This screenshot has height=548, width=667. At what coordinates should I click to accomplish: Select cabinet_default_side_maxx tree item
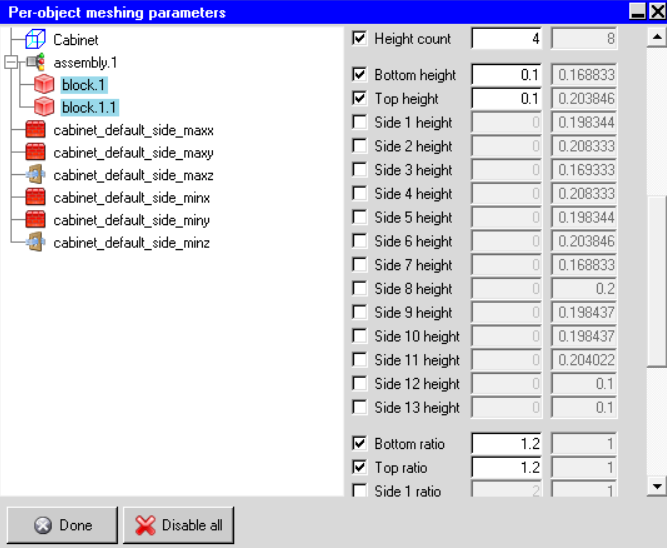tap(134, 130)
